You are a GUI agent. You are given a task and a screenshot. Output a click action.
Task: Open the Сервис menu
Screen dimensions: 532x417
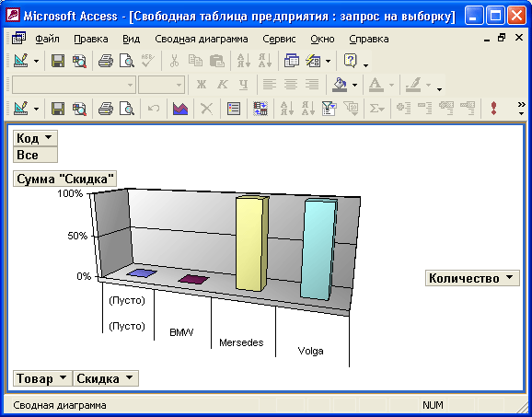(x=279, y=39)
